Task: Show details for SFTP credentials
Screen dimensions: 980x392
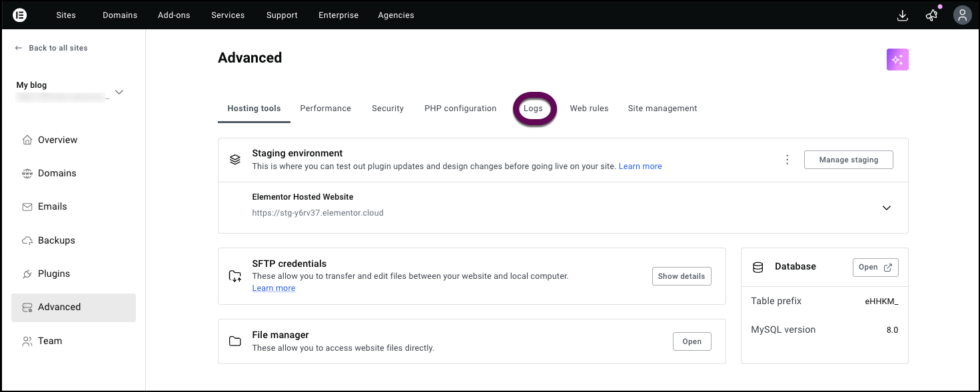Action: tap(681, 276)
